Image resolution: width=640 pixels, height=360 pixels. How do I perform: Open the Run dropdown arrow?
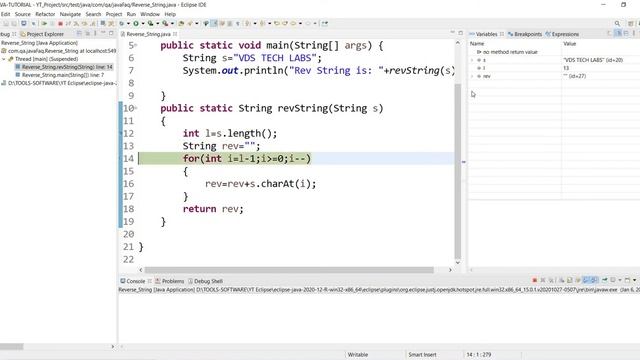[x=142, y=24]
